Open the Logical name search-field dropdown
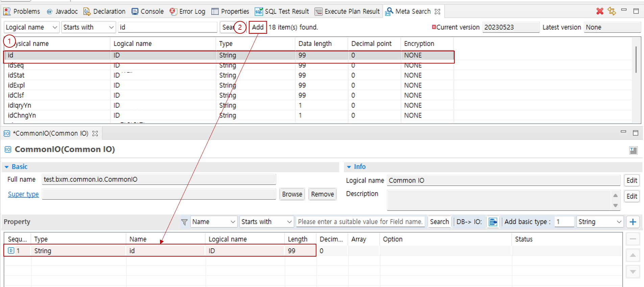The height and width of the screenshot is (287, 644). point(31,27)
